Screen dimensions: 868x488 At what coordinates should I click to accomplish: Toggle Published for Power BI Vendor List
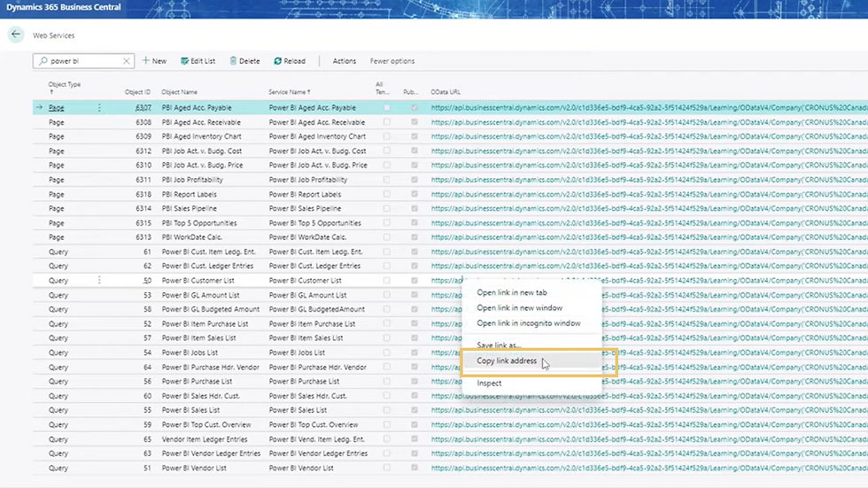point(415,468)
